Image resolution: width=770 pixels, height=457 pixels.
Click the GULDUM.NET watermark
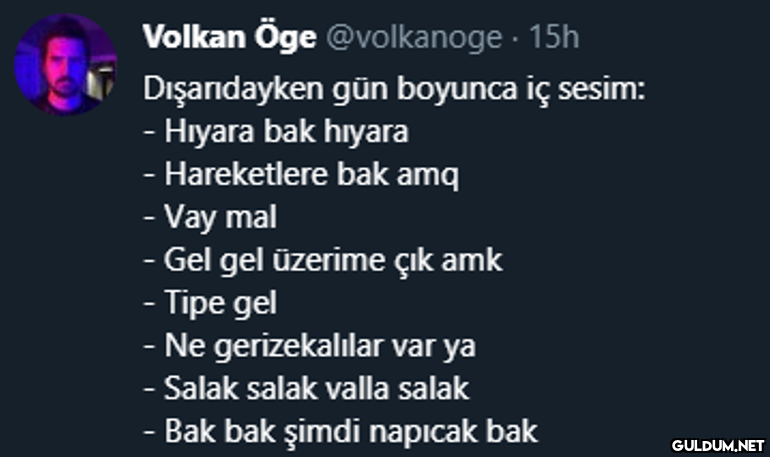[x=718, y=446]
